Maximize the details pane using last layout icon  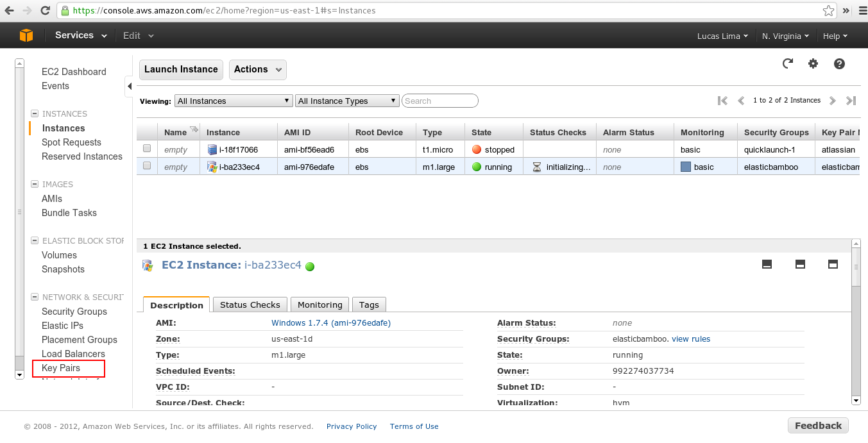(x=833, y=263)
